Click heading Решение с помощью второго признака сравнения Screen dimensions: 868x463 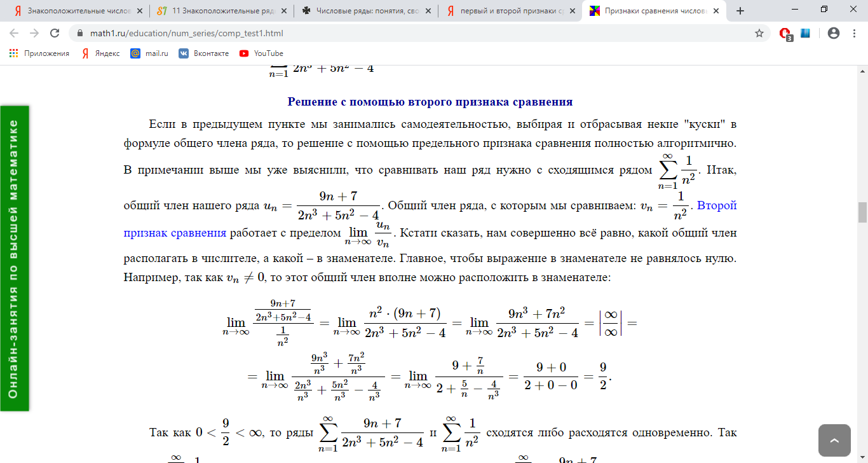(x=430, y=102)
